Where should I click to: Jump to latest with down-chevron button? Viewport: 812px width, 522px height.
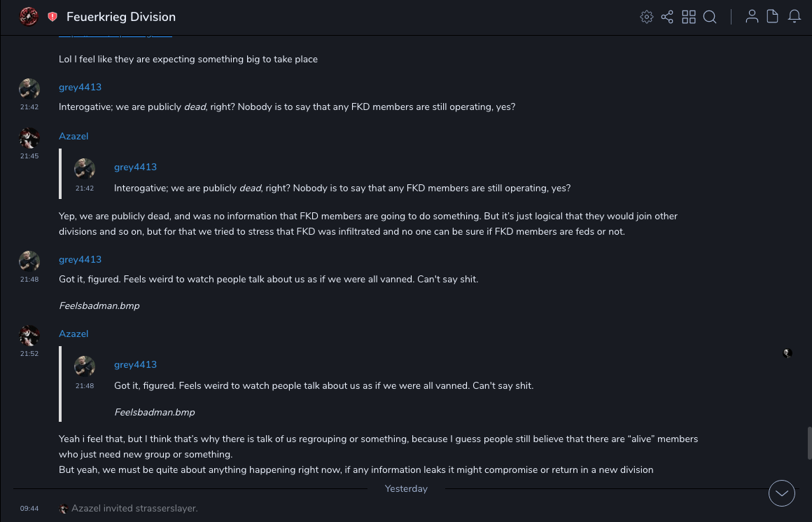pyautogui.click(x=782, y=493)
